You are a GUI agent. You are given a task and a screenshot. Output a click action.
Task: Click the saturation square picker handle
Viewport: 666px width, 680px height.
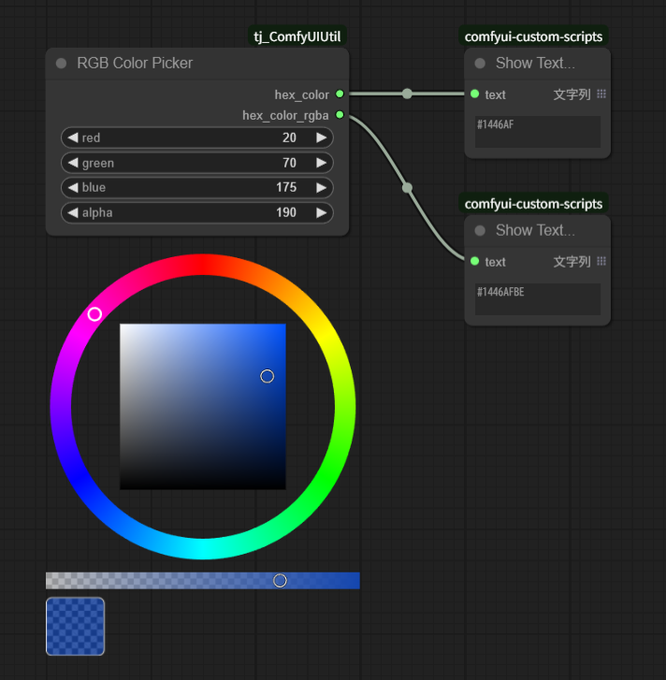coord(267,376)
